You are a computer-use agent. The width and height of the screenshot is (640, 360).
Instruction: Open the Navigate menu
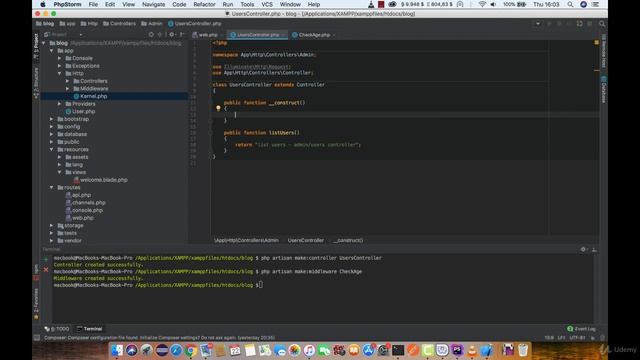pos(153,4)
